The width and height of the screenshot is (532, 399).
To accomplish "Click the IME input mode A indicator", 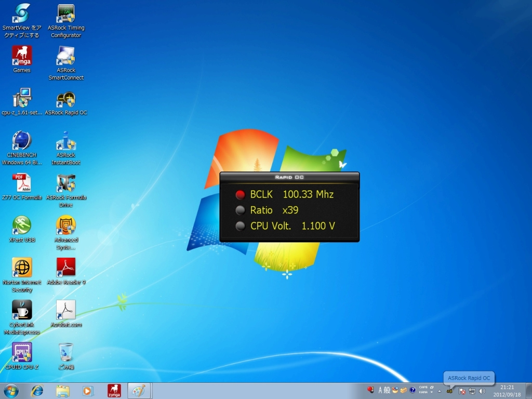I will (x=380, y=390).
